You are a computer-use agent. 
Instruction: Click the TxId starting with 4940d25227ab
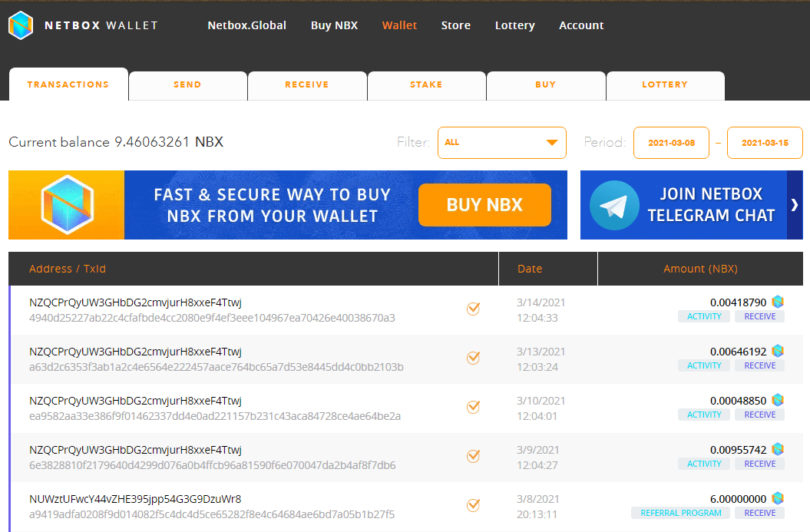pos(213,318)
